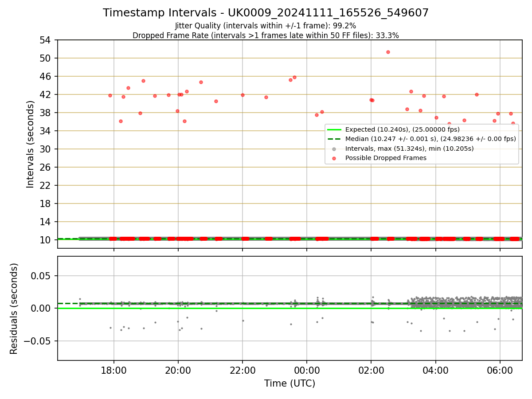Image resolution: width=532 pixels, height=399 pixels.
Task: Click the plot title Timestamp Intervals - UK0009_20241111_165526_549607
Action: pos(266,13)
